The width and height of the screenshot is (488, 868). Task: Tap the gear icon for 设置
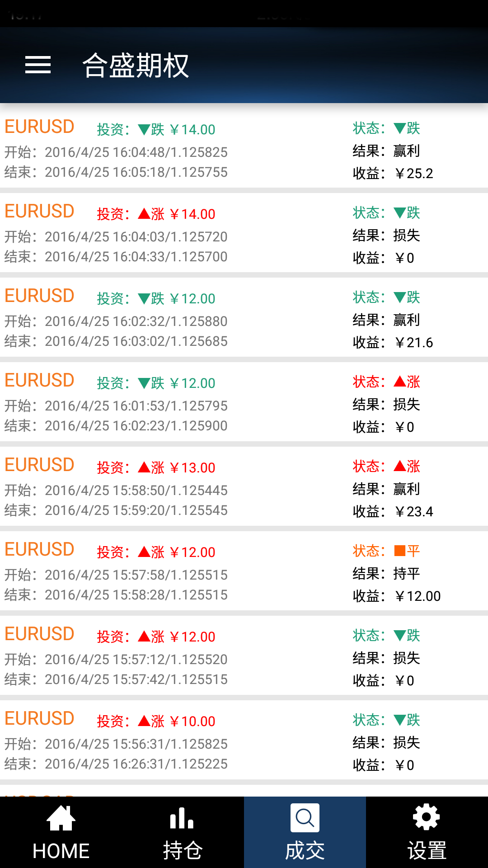point(427,817)
